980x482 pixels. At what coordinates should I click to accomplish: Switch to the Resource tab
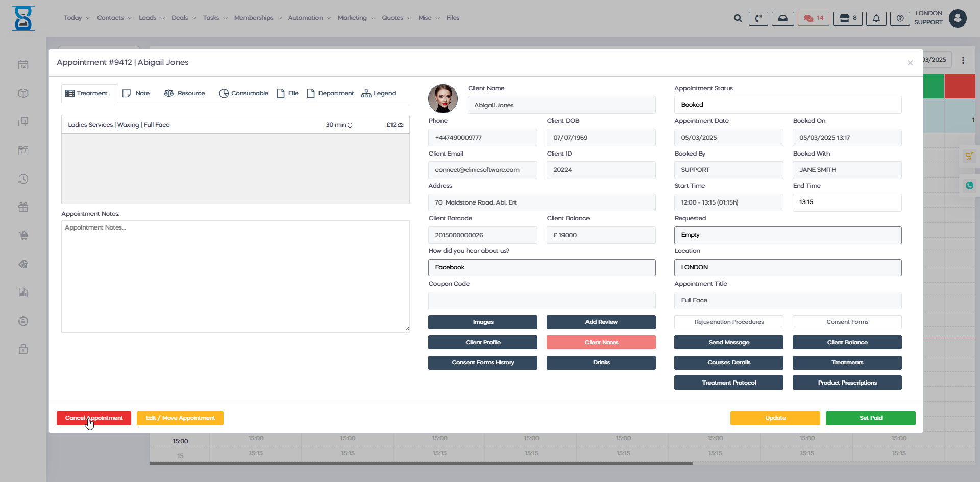pyautogui.click(x=184, y=93)
